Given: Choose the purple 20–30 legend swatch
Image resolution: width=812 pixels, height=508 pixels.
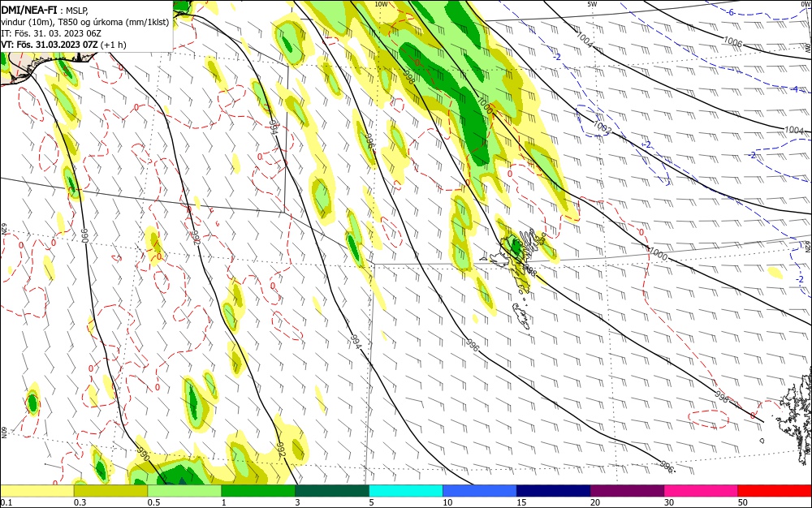Looking at the screenshot, I should click(627, 491).
